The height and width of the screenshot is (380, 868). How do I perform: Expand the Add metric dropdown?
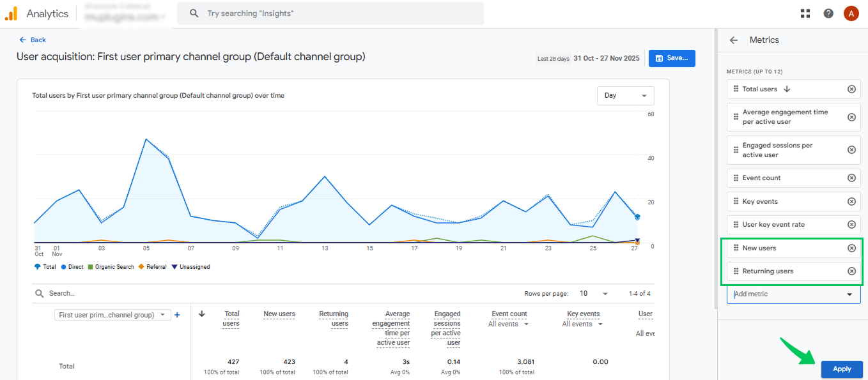pos(793,294)
